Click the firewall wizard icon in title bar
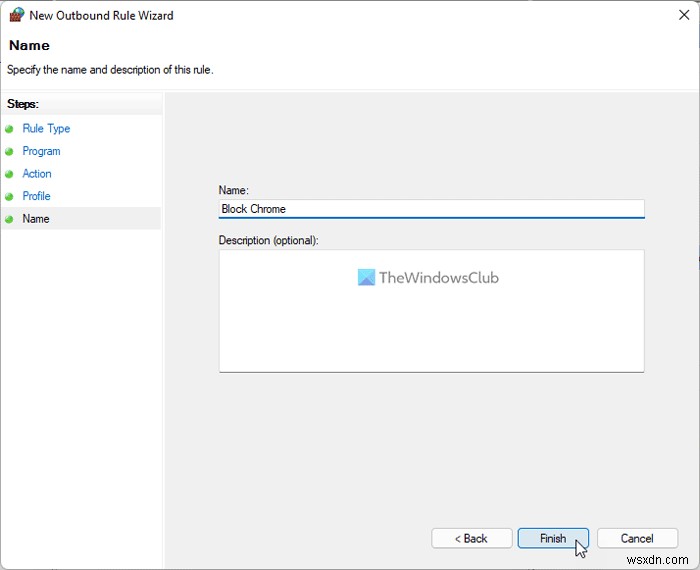700x570 pixels. (x=17, y=15)
